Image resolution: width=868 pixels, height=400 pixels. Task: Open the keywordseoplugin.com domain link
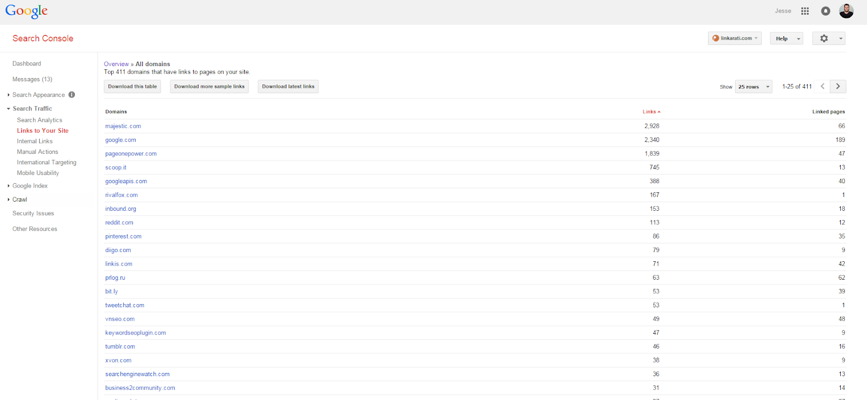(136, 333)
